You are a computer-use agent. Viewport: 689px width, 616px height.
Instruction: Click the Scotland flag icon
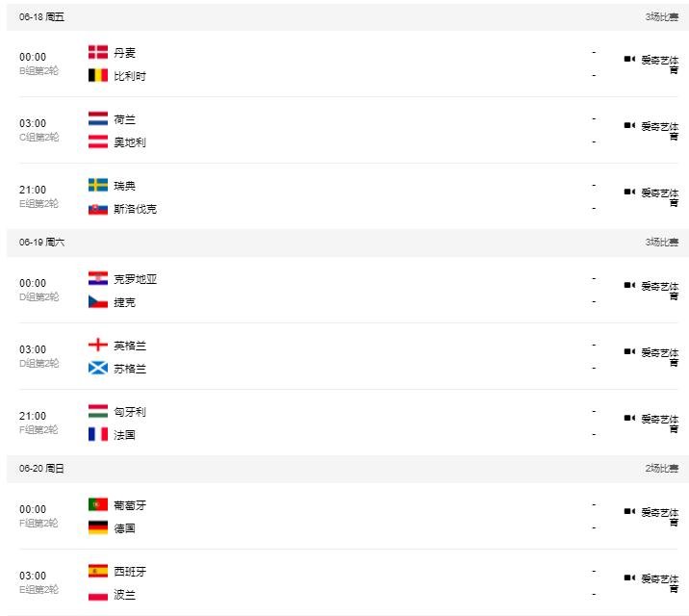(x=97, y=368)
